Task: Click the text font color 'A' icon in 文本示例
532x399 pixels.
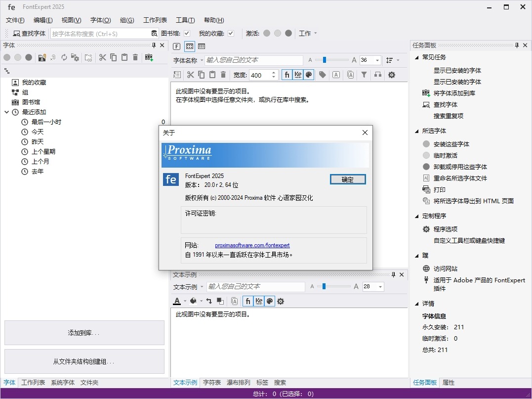Action: click(177, 301)
